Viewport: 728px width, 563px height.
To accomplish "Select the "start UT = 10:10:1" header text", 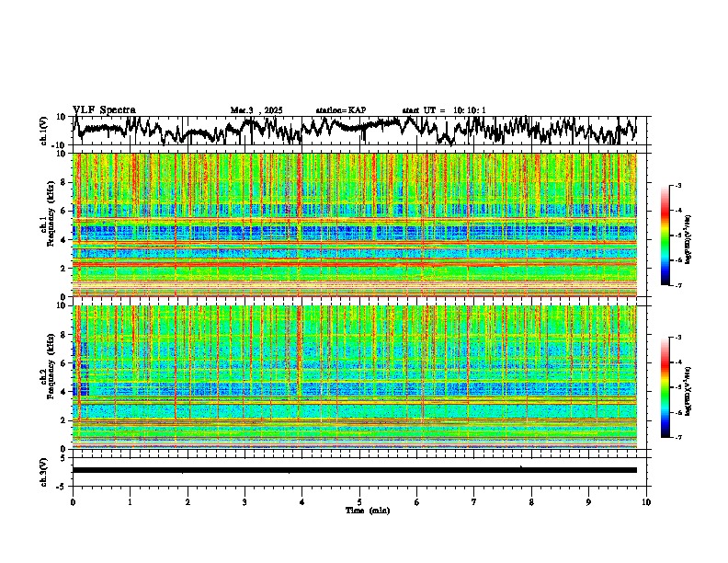I will pos(444,110).
